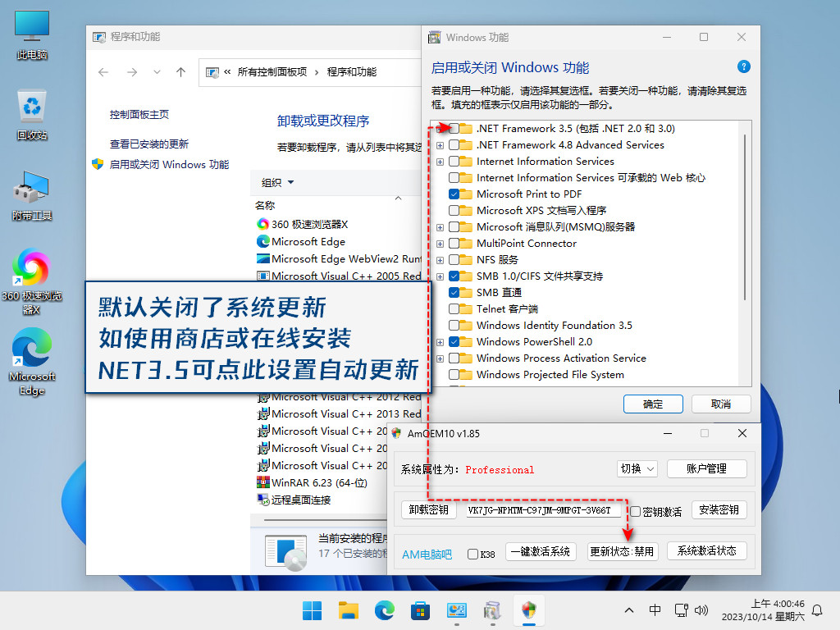
Task: Click 取消 in Windows Features dialog
Action: click(x=721, y=404)
